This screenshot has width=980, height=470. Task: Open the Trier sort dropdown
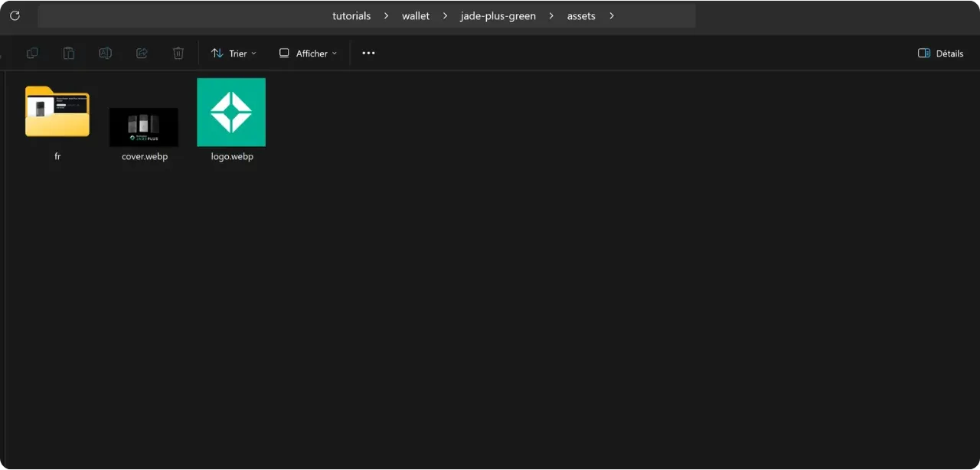(234, 54)
